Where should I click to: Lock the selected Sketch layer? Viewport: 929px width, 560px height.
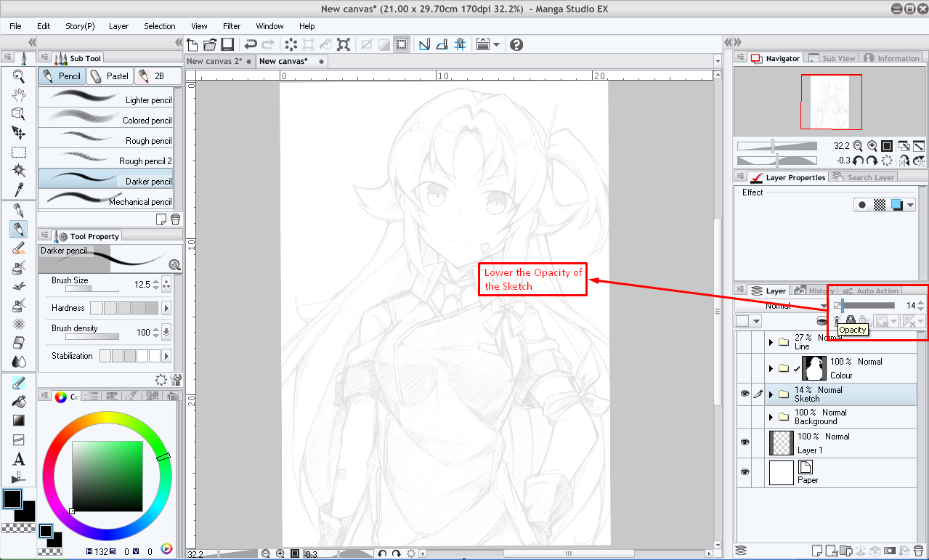coord(850,320)
